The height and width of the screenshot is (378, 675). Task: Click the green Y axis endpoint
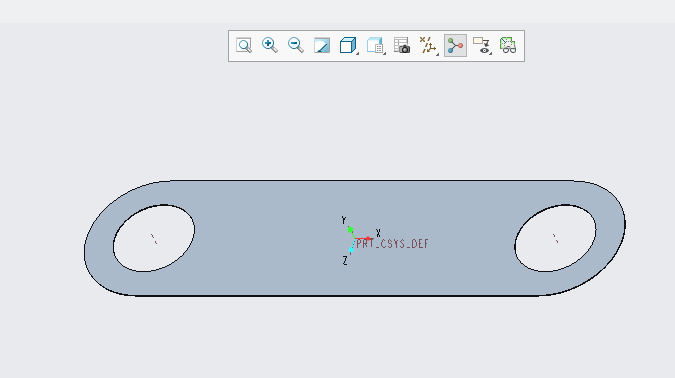(350, 230)
